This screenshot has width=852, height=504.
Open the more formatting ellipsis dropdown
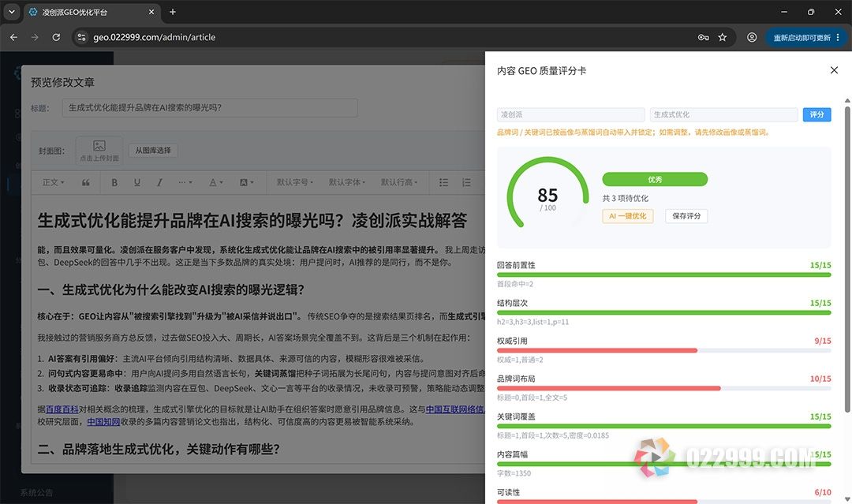pyautogui.click(x=185, y=182)
